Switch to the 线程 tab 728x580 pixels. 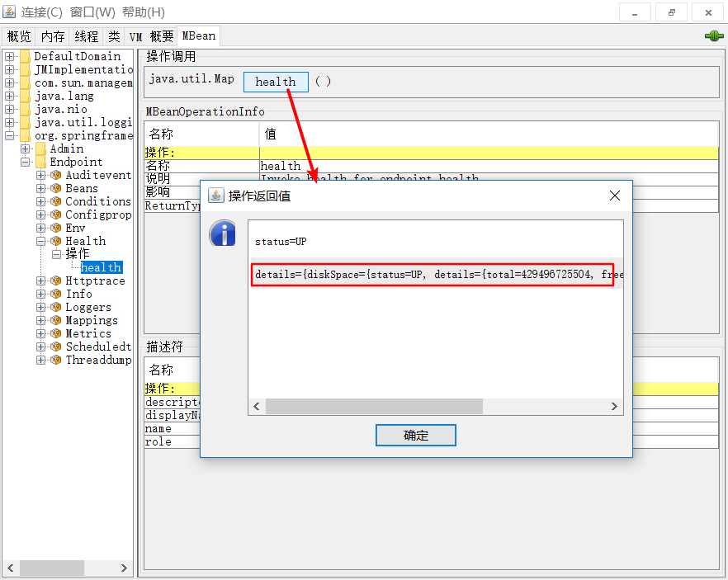click(86, 36)
